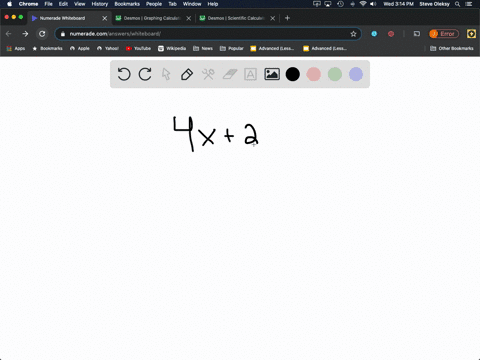
Task: Open the Wi-Fi status menu
Action: [363, 4]
